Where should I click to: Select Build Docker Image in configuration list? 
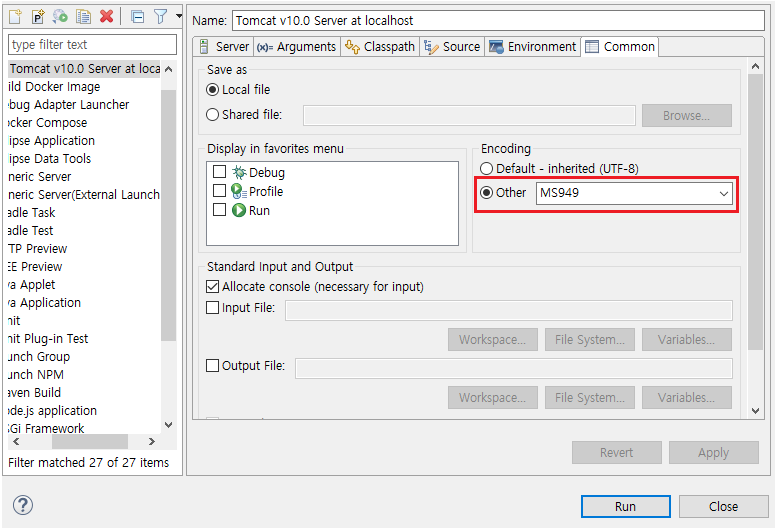pyautogui.click(x=54, y=87)
